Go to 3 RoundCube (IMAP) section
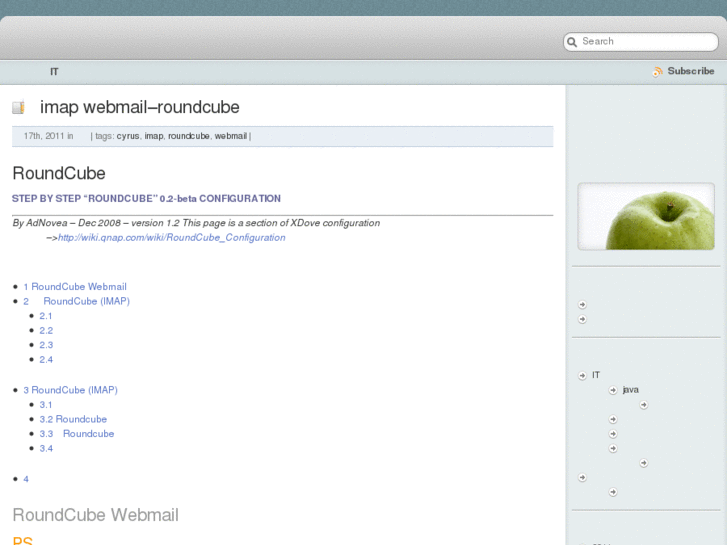This screenshot has width=727, height=545. point(70,390)
